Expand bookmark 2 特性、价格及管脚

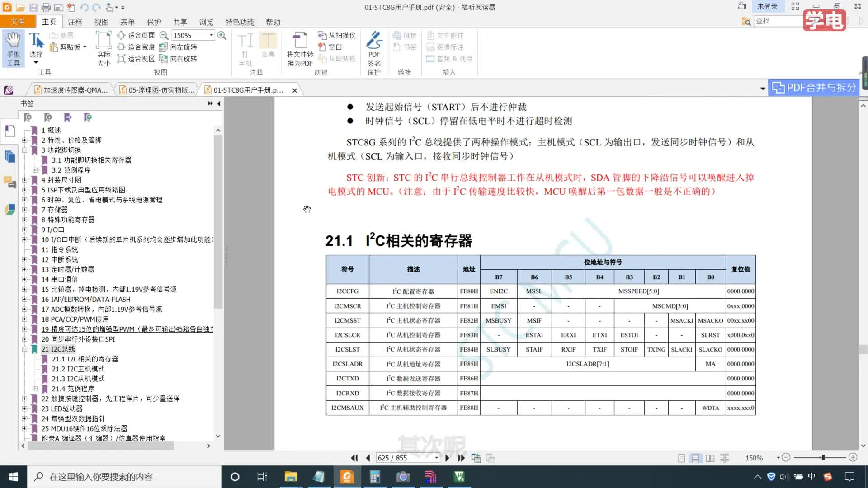[24, 140]
